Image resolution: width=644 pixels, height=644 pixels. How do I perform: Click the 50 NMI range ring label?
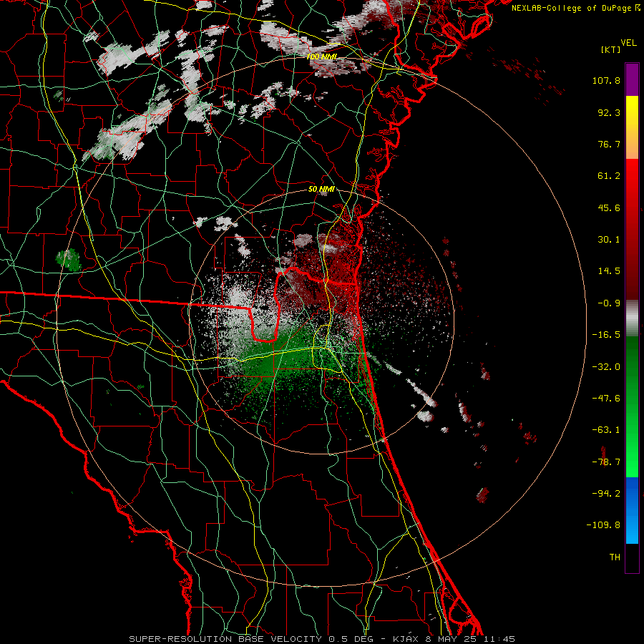click(321, 189)
